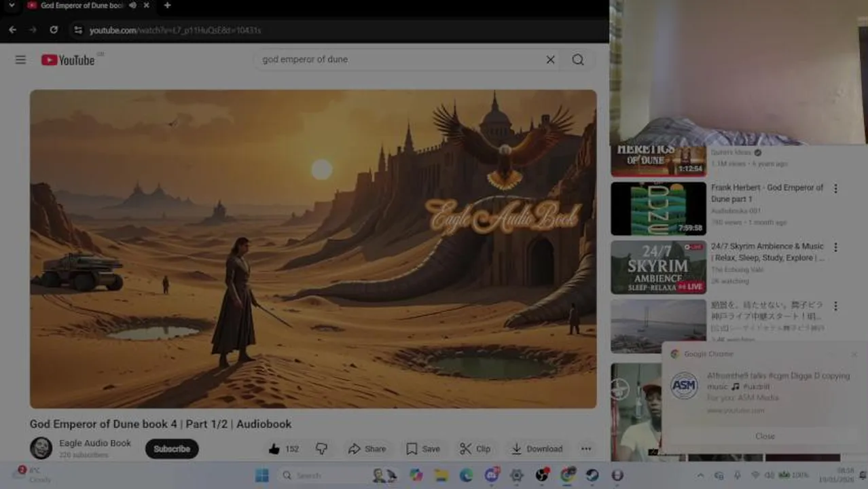This screenshot has height=489, width=868.
Task: Open options menu for Frank Herbert God Emperor video
Action: point(835,189)
